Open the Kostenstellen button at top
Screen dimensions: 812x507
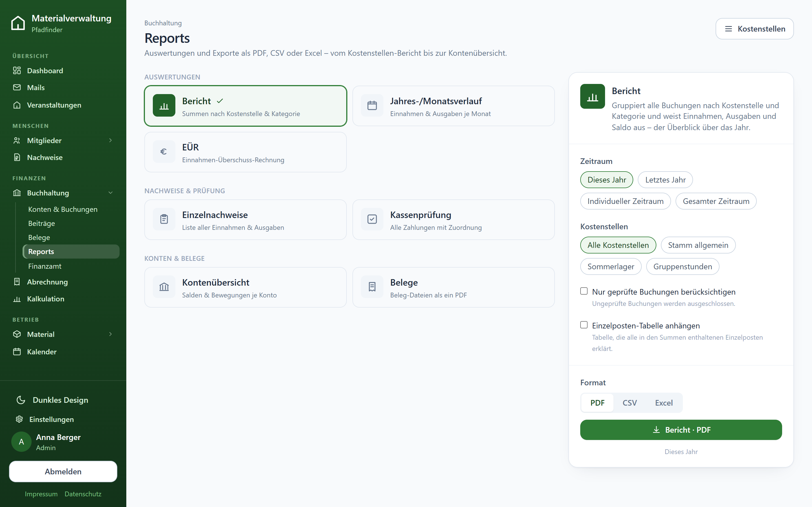coord(754,29)
